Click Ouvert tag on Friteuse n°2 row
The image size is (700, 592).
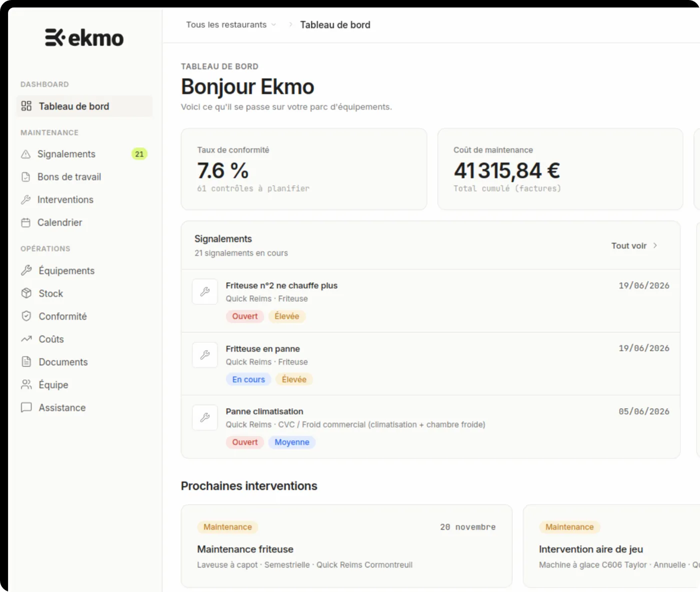(x=245, y=316)
